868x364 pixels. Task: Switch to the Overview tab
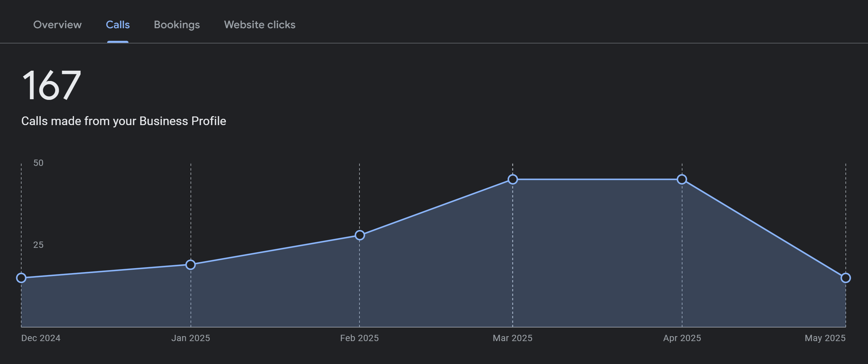click(x=57, y=25)
